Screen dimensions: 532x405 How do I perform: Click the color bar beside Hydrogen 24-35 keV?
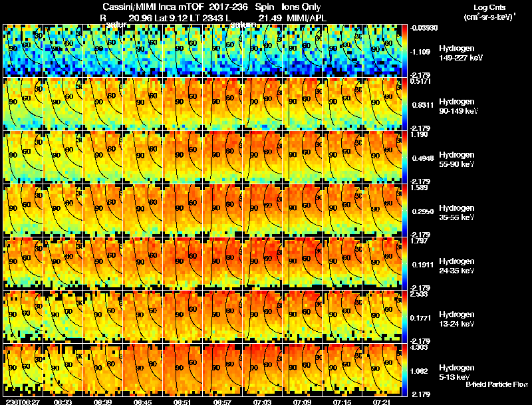point(404,264)
